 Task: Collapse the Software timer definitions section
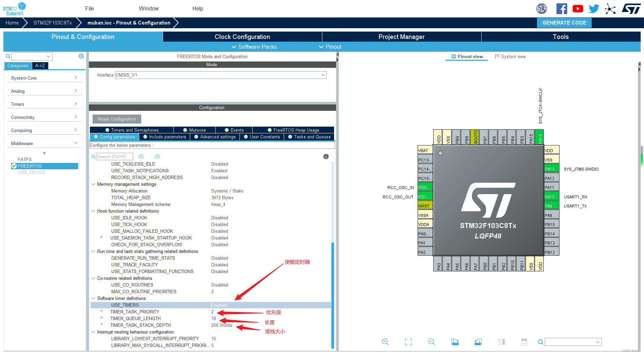(x=93, y=298)
